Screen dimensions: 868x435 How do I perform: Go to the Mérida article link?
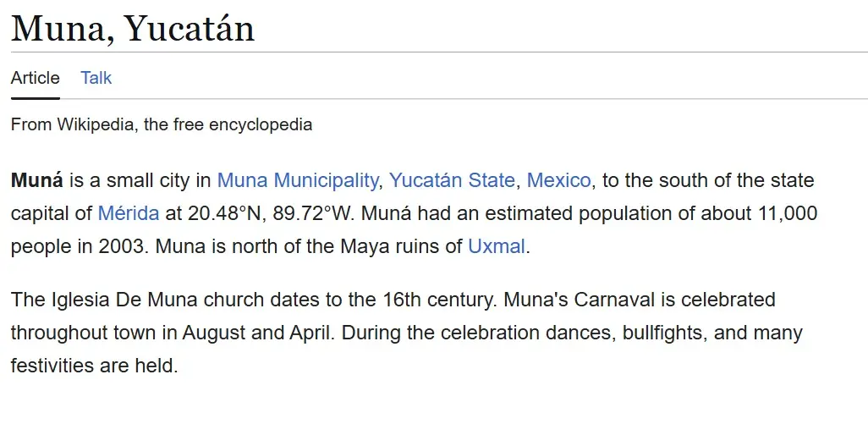129,213
